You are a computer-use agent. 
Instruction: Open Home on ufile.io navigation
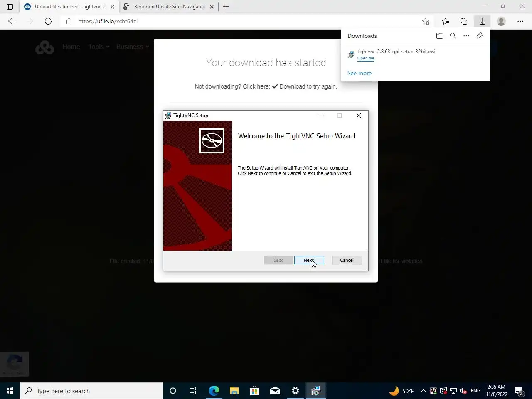[x=71, y=47]
